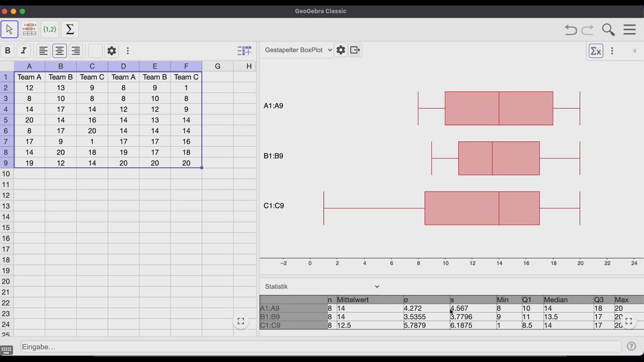Viewport: 644px width, 362px height.
Task: Click the A1:A9 plot label
Action: tap(273, 106)
